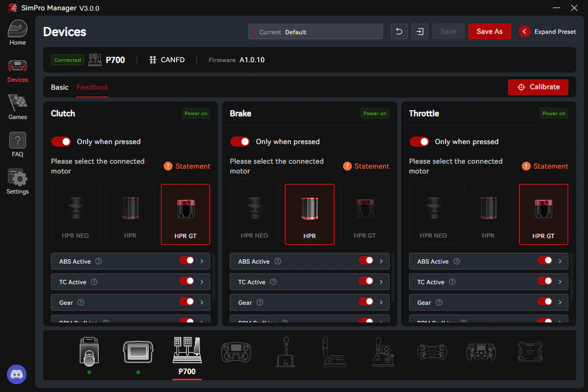588x392 pixels.
Task: Toggle Clutch Only when pressed switch
Action: (x=61, y=142)
